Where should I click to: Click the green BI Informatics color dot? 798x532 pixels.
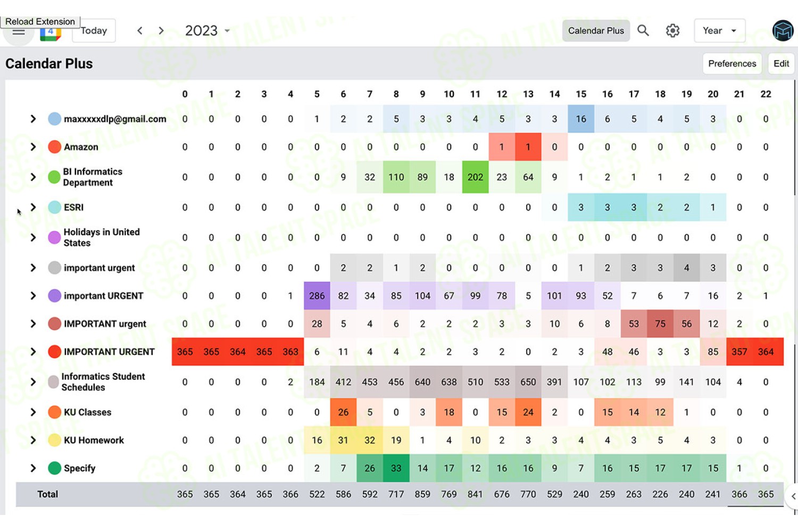[54, 177]
